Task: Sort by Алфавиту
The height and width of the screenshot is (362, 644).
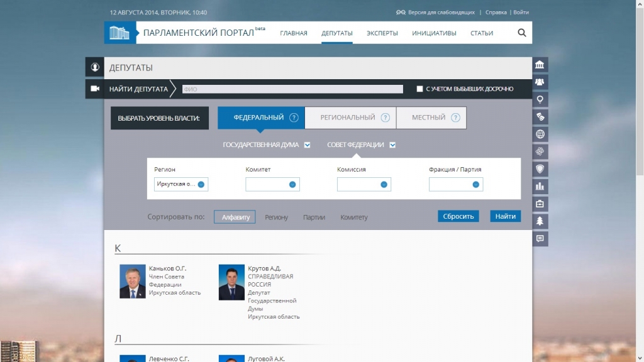Action: (235, 217)
